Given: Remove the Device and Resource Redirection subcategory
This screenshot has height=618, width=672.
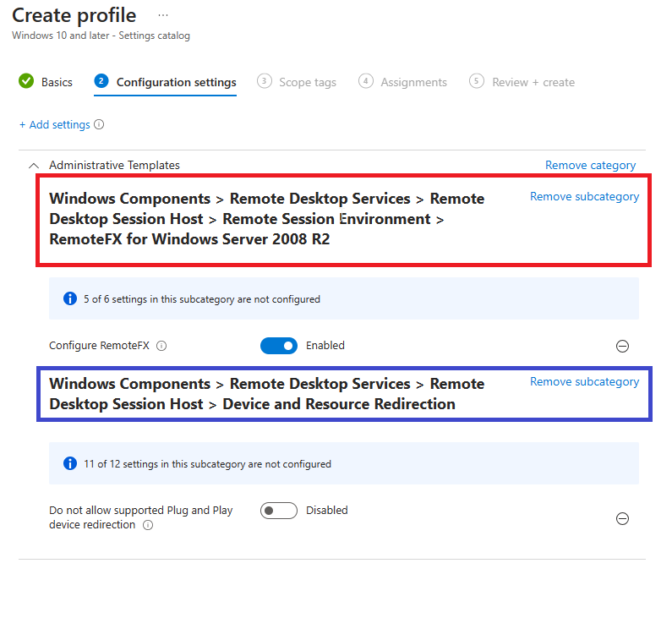Looking at the screenshot, I should coord(584,381).
